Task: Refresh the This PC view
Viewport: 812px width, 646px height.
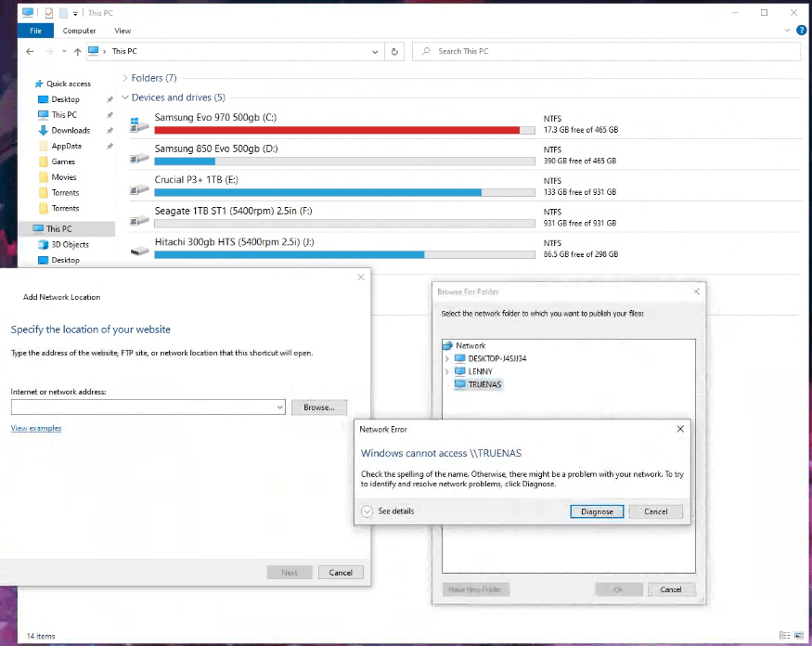Action: click(394, 52)
